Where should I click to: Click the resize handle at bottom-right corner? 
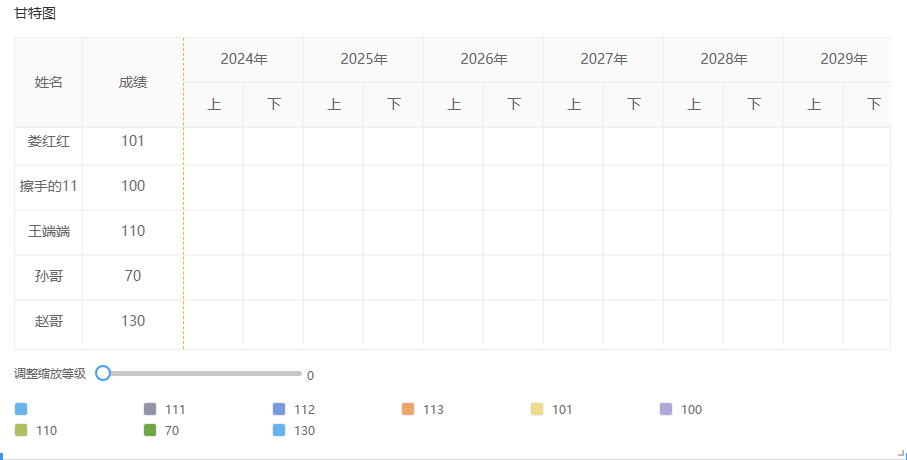pos(900,453)
